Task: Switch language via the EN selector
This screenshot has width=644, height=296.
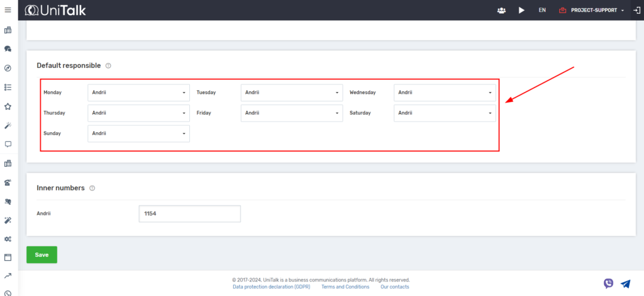Action: tap(541, 10)
